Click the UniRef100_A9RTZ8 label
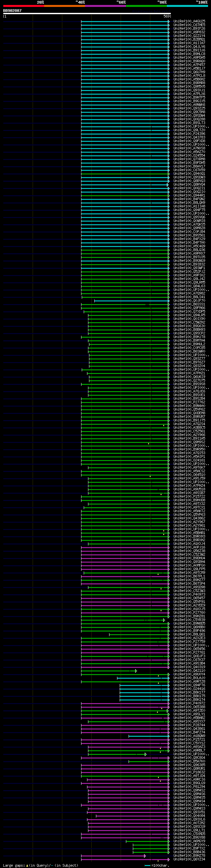Viewport: 211px width, 868px height. pyautogui.click(x=189, y=681)
